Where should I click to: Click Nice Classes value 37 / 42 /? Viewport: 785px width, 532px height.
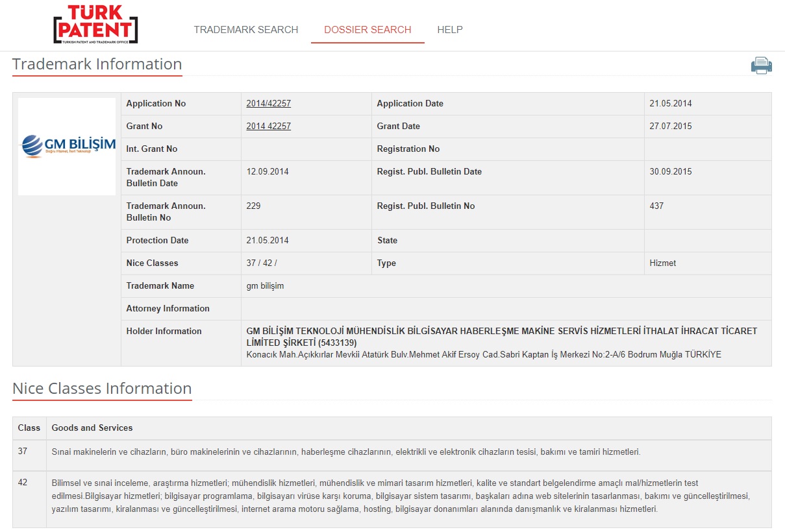pos(262,263)
